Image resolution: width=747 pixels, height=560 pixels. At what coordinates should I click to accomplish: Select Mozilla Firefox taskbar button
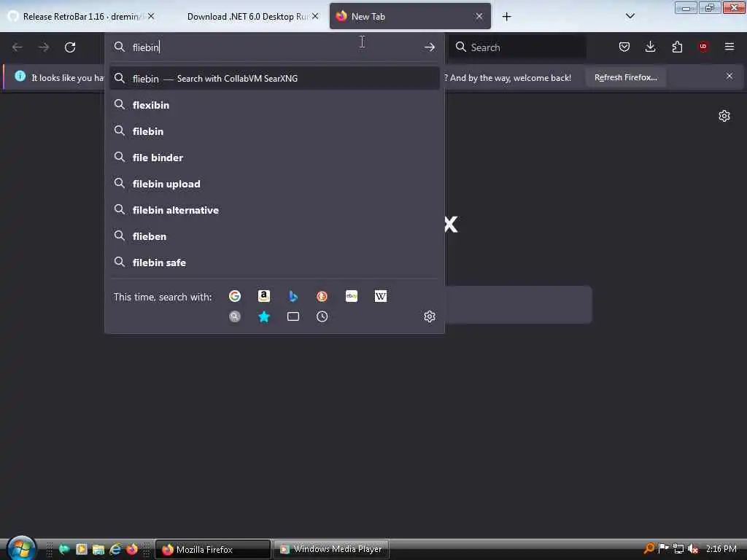point(213,549)
